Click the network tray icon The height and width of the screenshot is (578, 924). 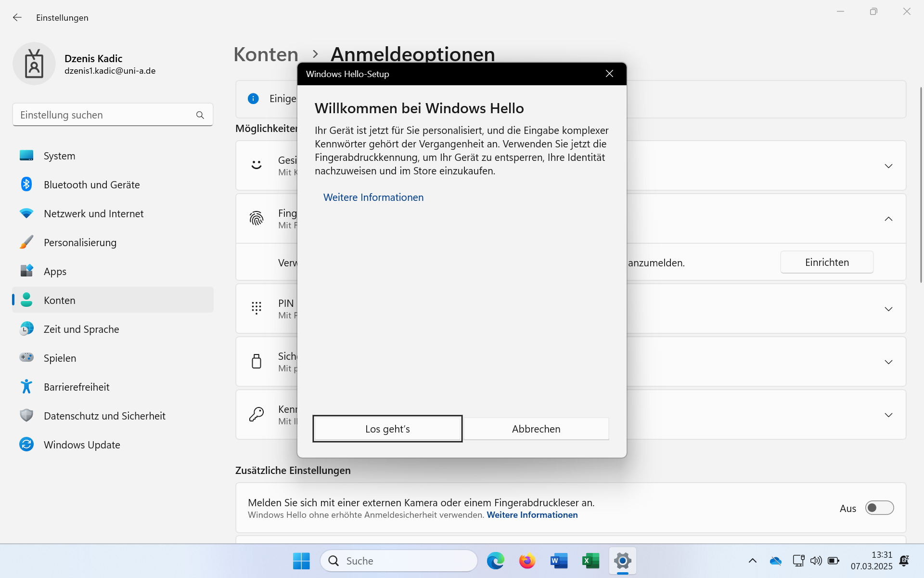(x=798, y=561)
